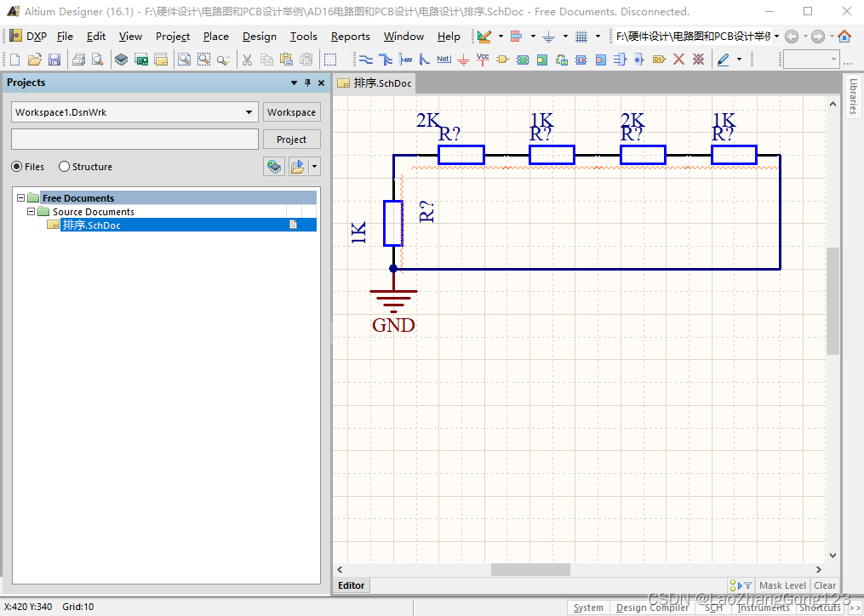
Task: Select the Place Part icon
Action: (x=502, y=59)
